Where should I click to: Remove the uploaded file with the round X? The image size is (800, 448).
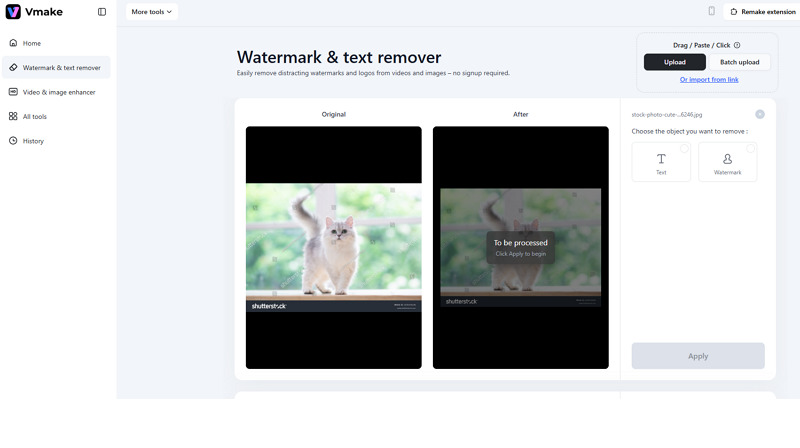pyautogui.click(x=760, y=114)
